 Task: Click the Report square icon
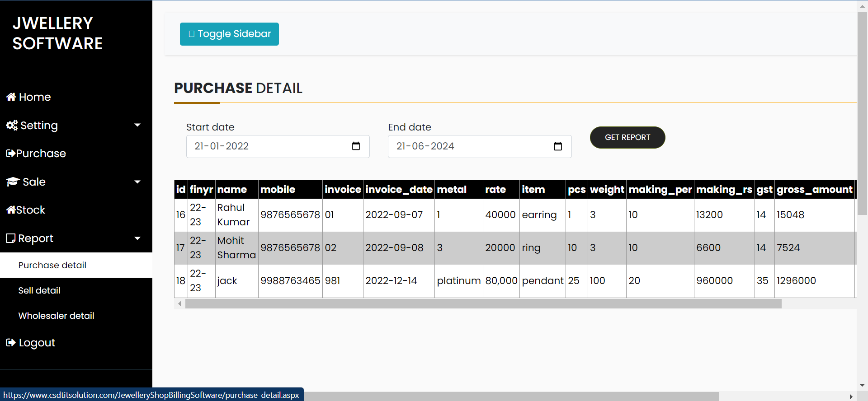tap(11, 238)
